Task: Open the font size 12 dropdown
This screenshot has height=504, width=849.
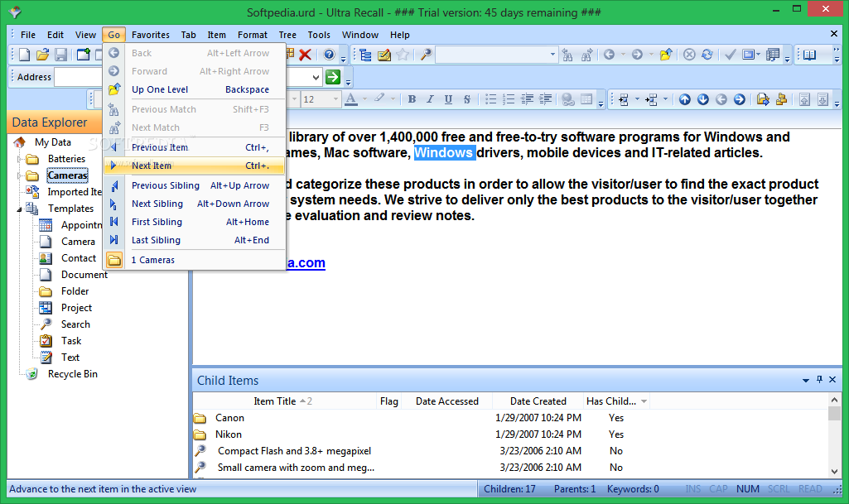Action: pos(335,99)
